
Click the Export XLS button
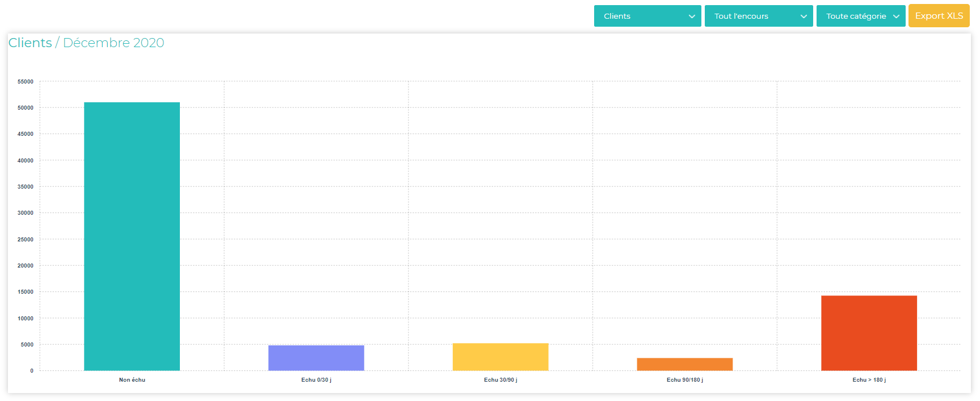point(939,16)
